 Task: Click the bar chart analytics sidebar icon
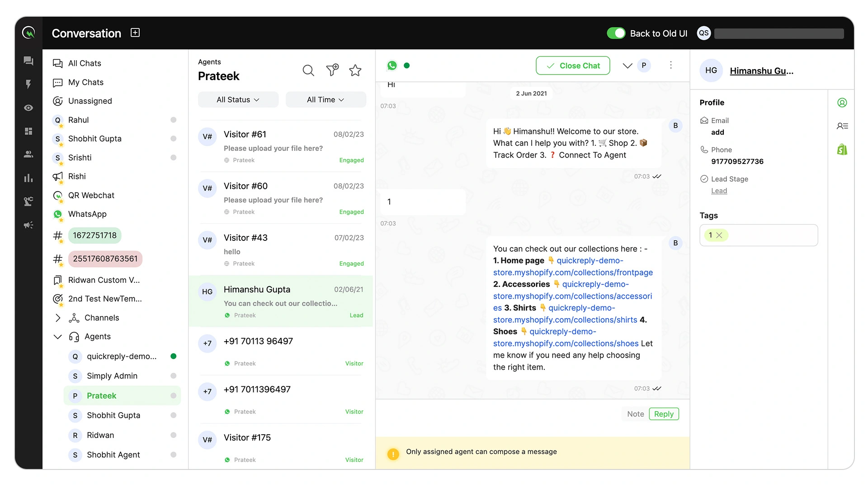28,178
